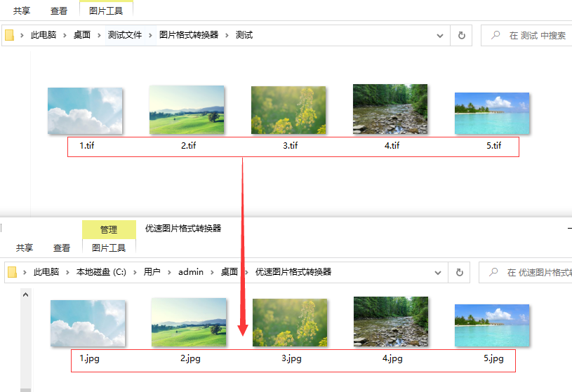Go to 测试文件 in the top breadcrumb

pos(125,35)
